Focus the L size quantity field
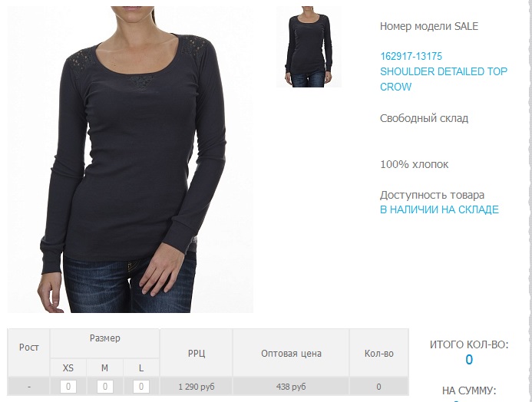The height and width of the screenshot is (402, 532). pos(141,387)
